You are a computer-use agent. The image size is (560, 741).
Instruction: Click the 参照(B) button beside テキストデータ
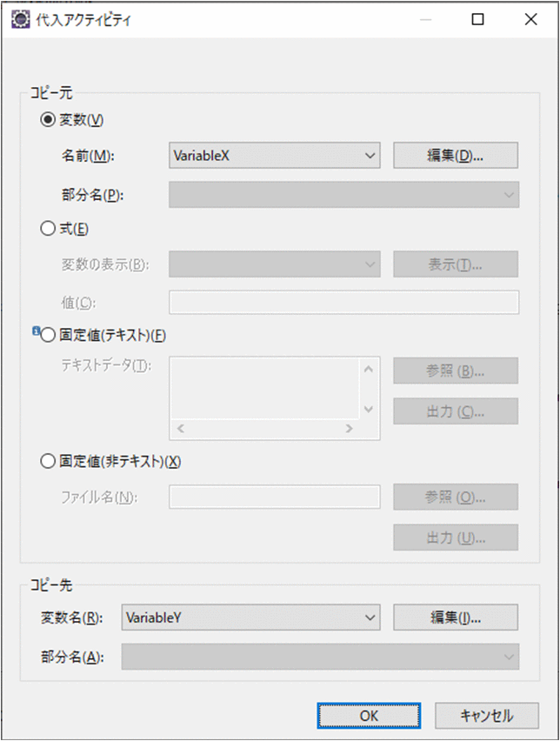pos(456,370)
